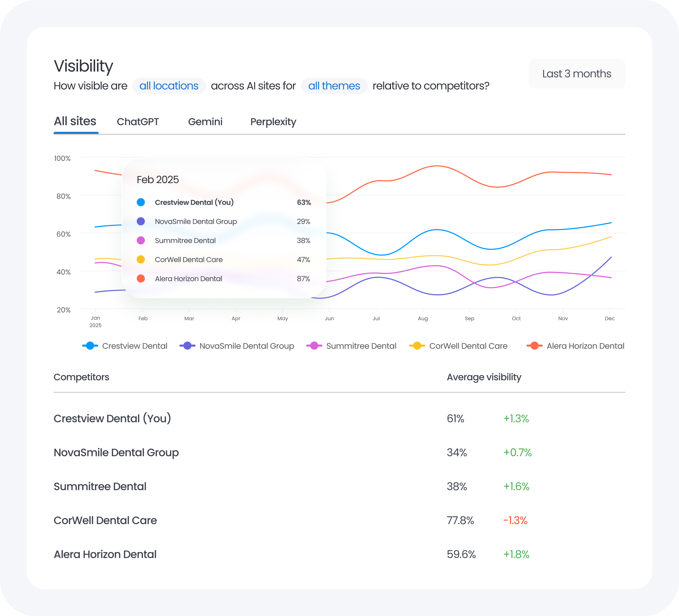Switch to the Perplexity tab
The width and height of the screenshot is (679, 616).
pos(273,121)
